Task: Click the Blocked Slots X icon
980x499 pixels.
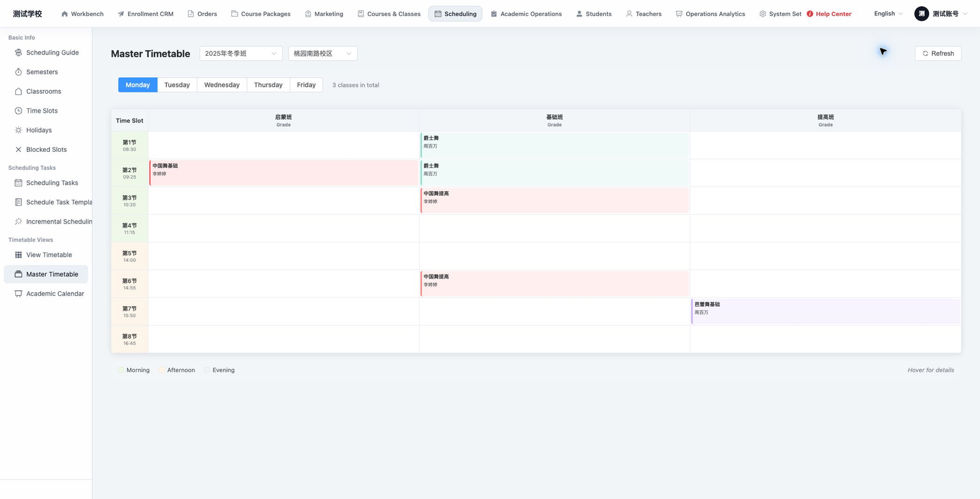Action: (18, 149)
